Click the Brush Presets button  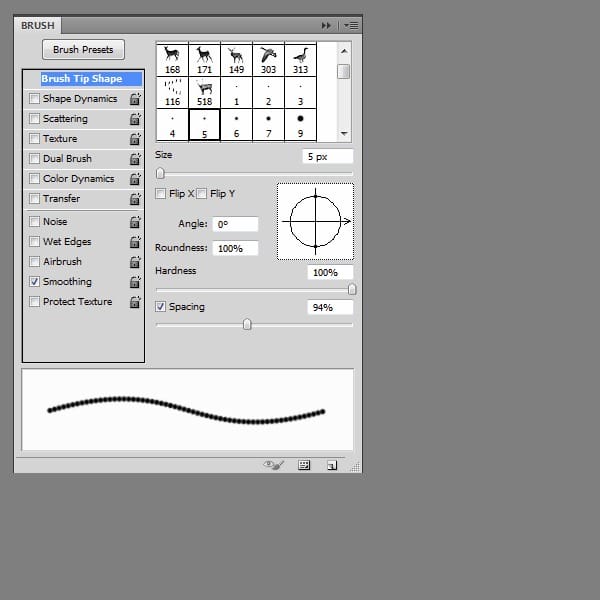[83, 49]
